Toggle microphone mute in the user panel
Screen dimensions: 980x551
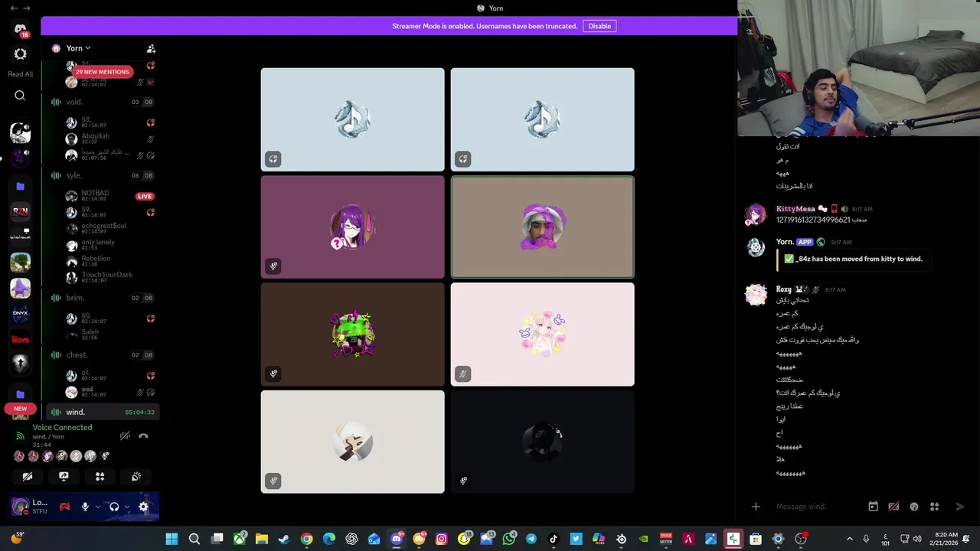point(85,507)
